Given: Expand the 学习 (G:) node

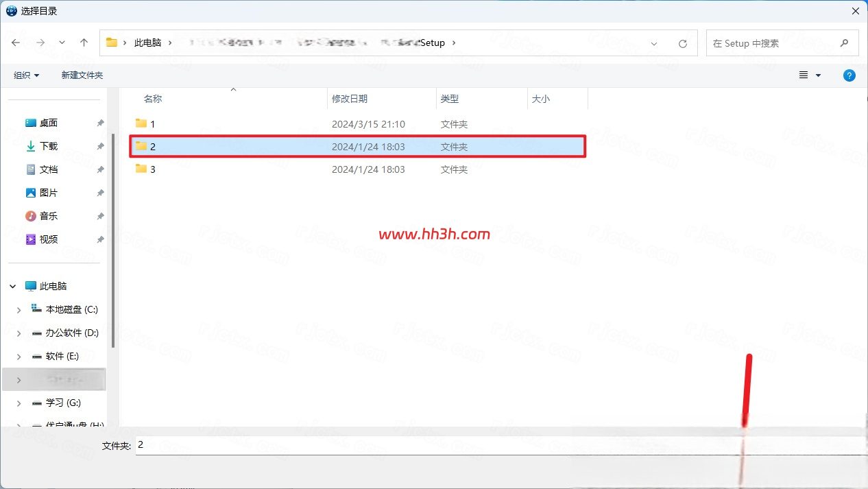Looking at the screenshot, I should click(x=19, y=403).
